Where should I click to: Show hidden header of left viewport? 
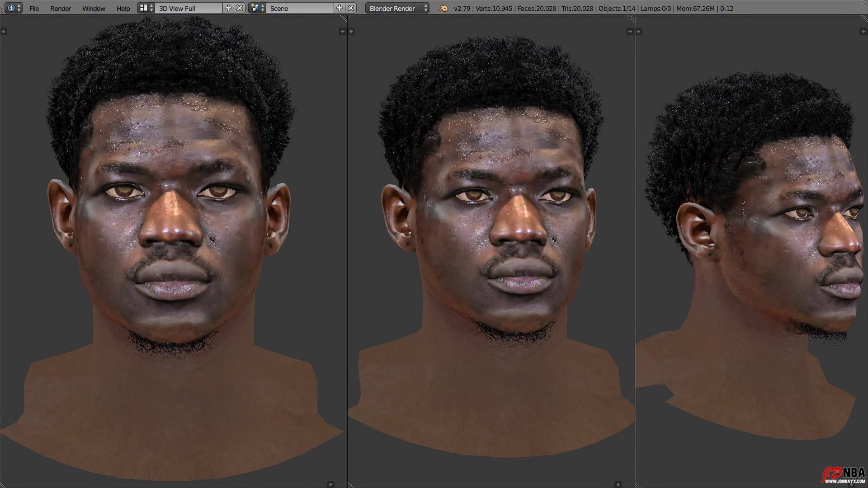click(x=330, y=484)
